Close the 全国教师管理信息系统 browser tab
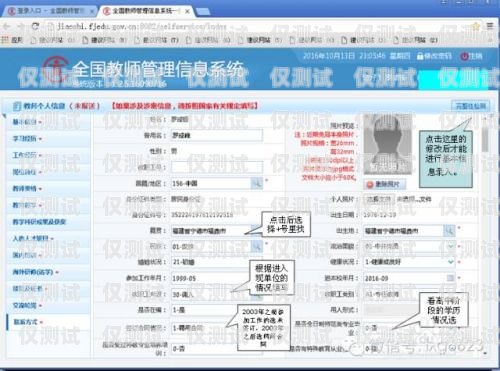500x371 pixels. 187,11
